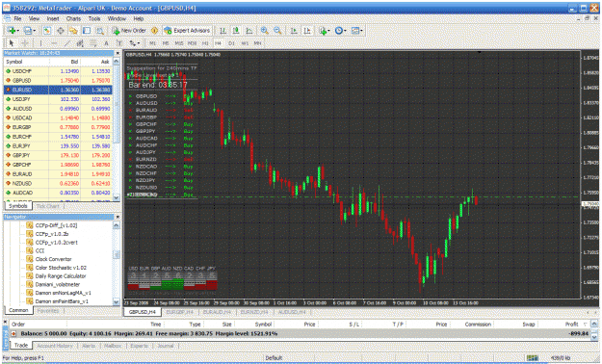Select USDJPY in Market Watch

[x=58, y=99]
